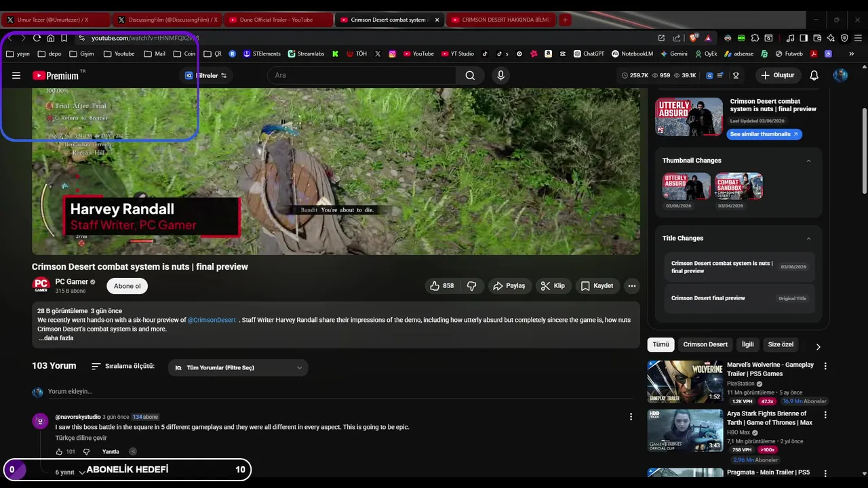Expand description with ...daha fazla
The height and width of the screenshot is (488, 868).
pos(56,338)
